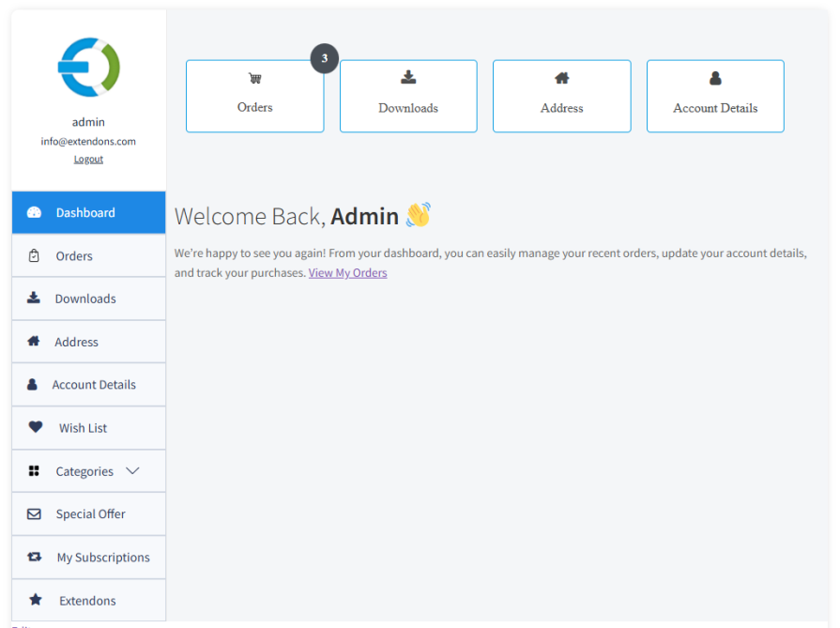The width and height of the screenshot is (840, 628).
Task: Select the dashboard cloud icon in the sidebar
Action: [x=34, y=212]
